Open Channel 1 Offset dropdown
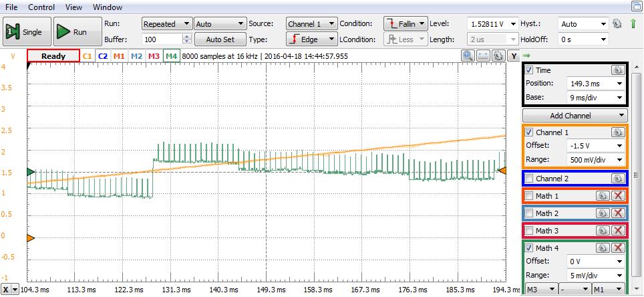The height and width of the screenshot is (297, 644). click(x=595, y=146)
